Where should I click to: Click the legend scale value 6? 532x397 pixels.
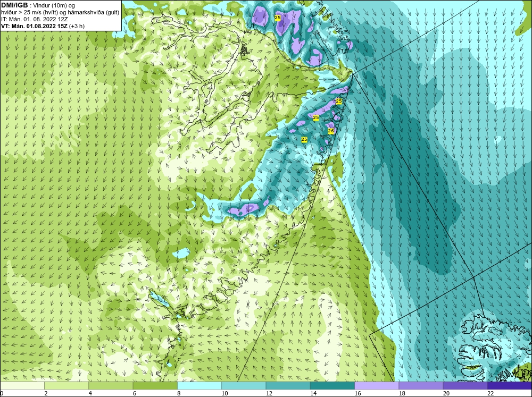click(135, 393)
